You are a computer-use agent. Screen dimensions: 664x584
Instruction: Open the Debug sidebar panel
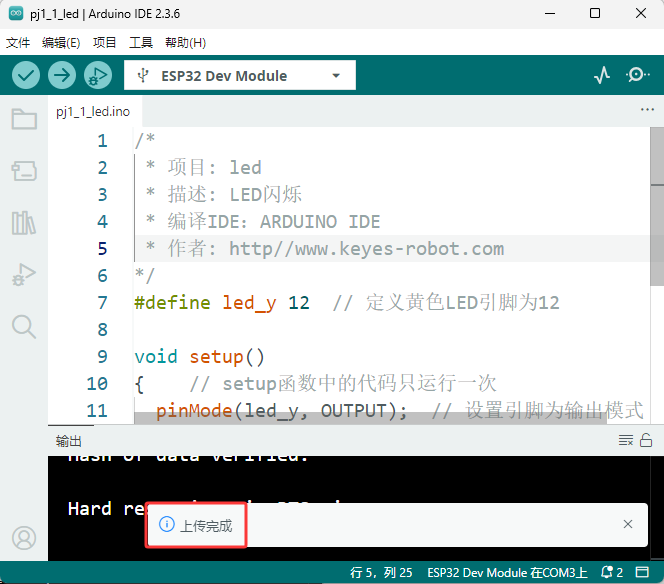click(x=24, y=274)
